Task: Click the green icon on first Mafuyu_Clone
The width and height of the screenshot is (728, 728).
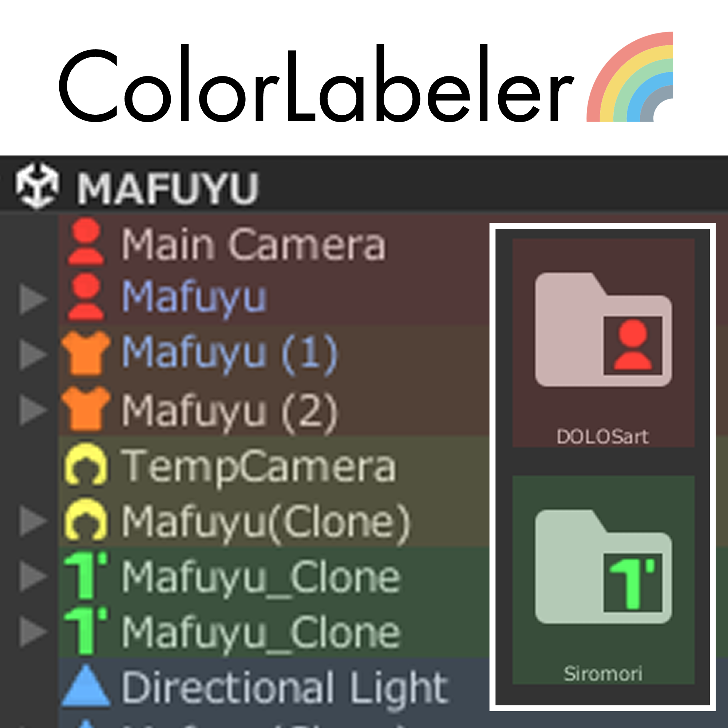Action: tap(86, 576)
